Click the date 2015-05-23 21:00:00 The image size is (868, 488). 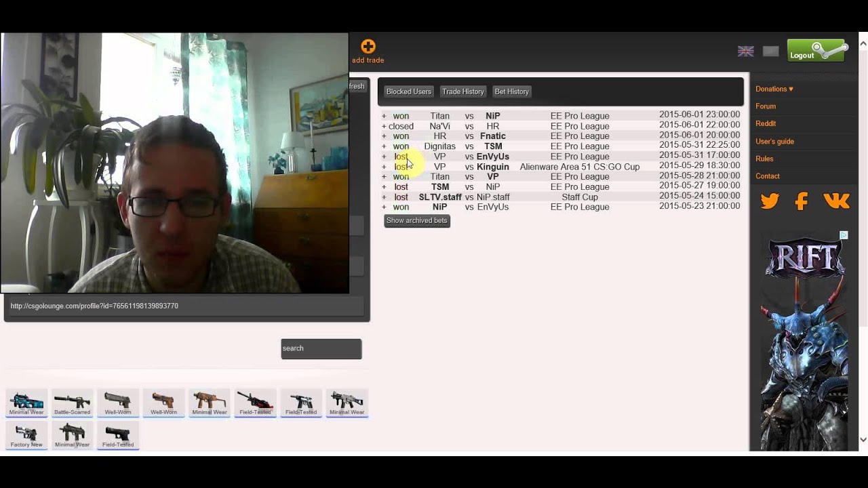(x=699, y=206)
